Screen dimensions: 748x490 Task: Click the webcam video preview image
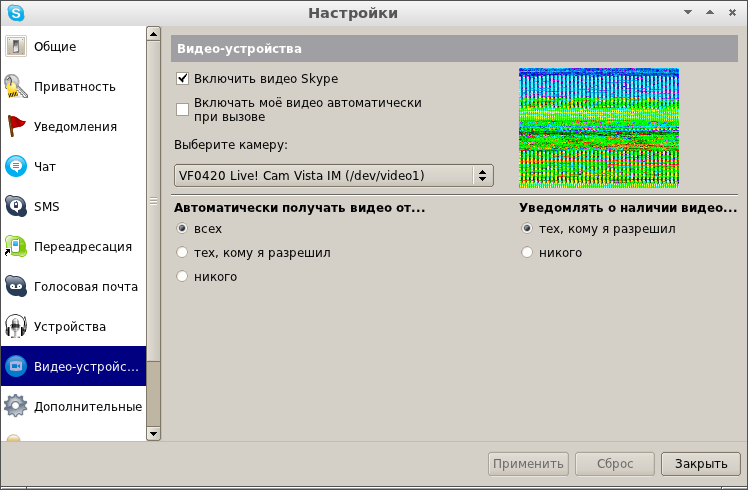coord(598,128)
